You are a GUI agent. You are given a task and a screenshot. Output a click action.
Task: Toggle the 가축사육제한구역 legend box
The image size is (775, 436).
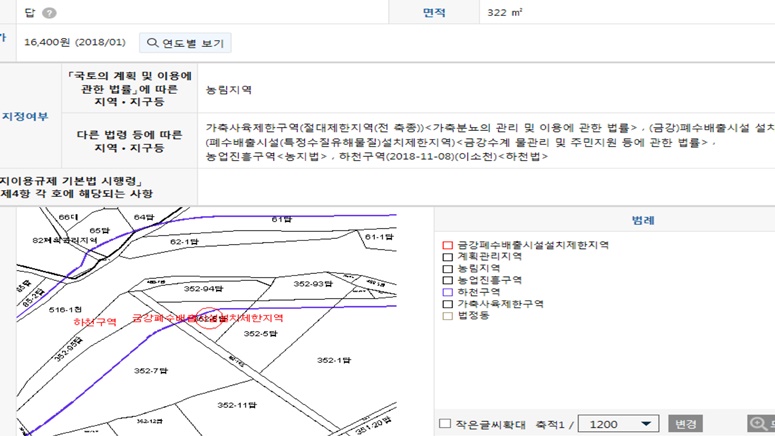pyautogui.click(x=448, y=303)
